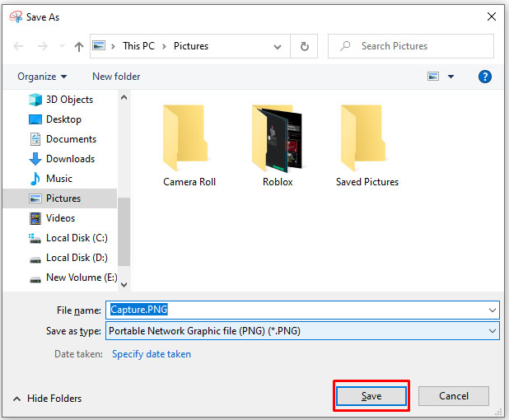Click the sidebar scroll up arrow

[x=124, y=97]
